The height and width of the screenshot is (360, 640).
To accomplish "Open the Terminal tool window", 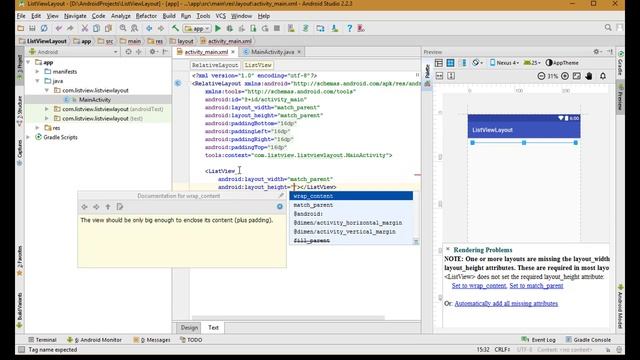I will tap(42, 340).
